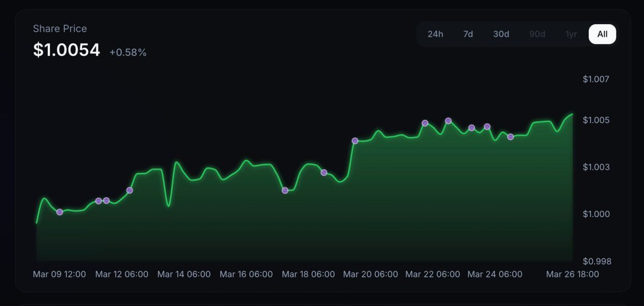
Task: Click the purple marker at the dip before Mar 18
Action: pyautogui.click(x=285, y=190)
